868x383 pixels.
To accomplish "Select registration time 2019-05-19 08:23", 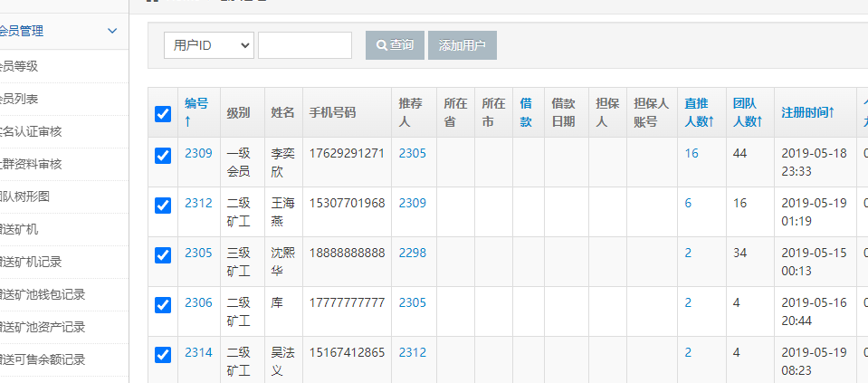I will (x=815, y=361).
